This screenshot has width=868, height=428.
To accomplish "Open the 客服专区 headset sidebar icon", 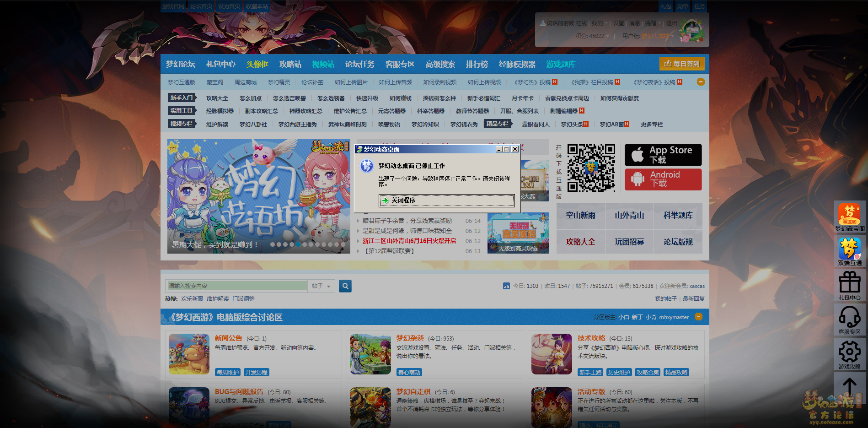I will click(x=850, y=320).
